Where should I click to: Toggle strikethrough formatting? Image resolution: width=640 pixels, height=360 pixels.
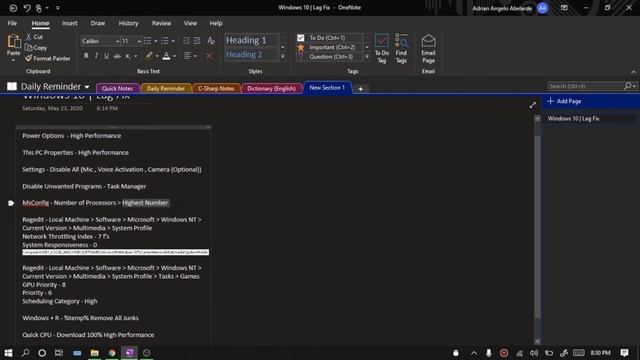pos(117,56)
